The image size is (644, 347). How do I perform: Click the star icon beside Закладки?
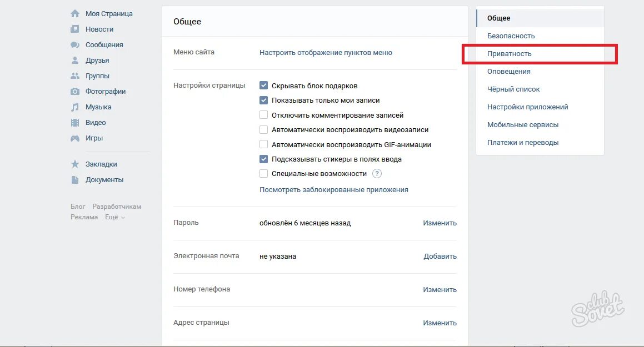tap(75, 164)
